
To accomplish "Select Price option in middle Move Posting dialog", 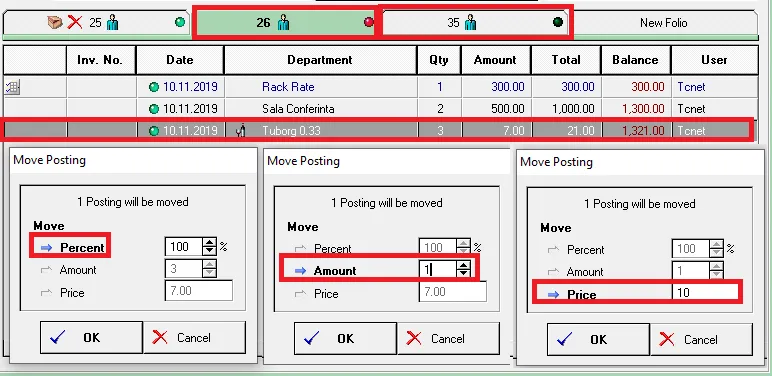I will tap(316, 294).
